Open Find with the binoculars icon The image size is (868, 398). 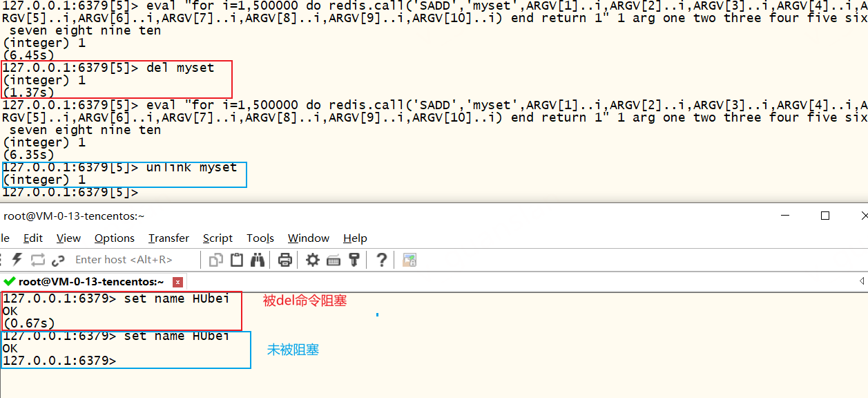point(258,260)
